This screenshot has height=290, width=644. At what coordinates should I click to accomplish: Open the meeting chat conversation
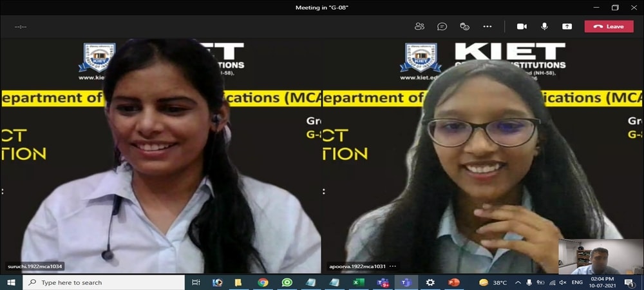point(442,26)
